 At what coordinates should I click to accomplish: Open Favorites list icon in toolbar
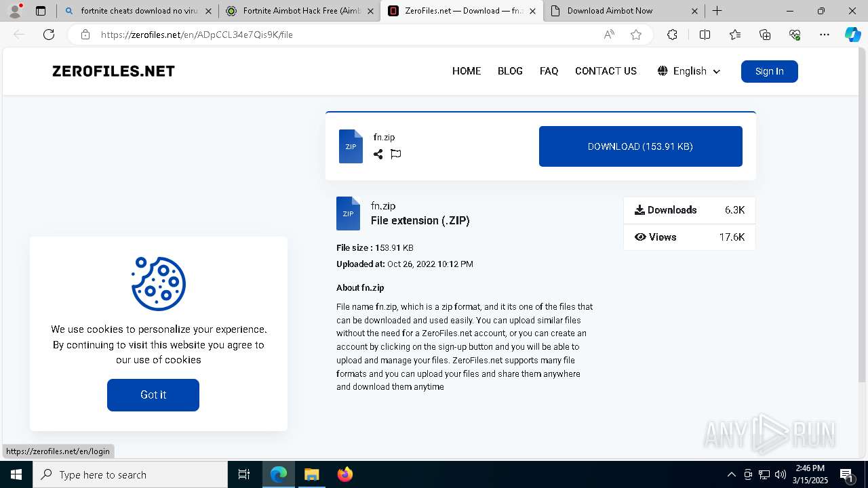pos(735,35)
